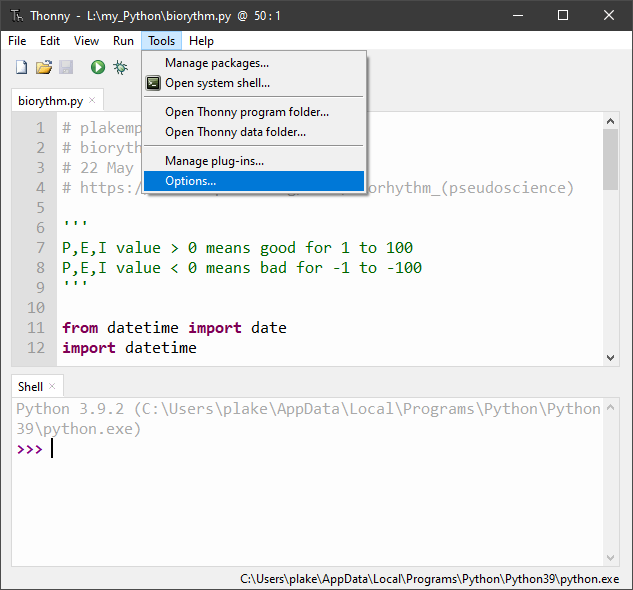Select Manage plug-ins... menu entry

pos(254,161)
